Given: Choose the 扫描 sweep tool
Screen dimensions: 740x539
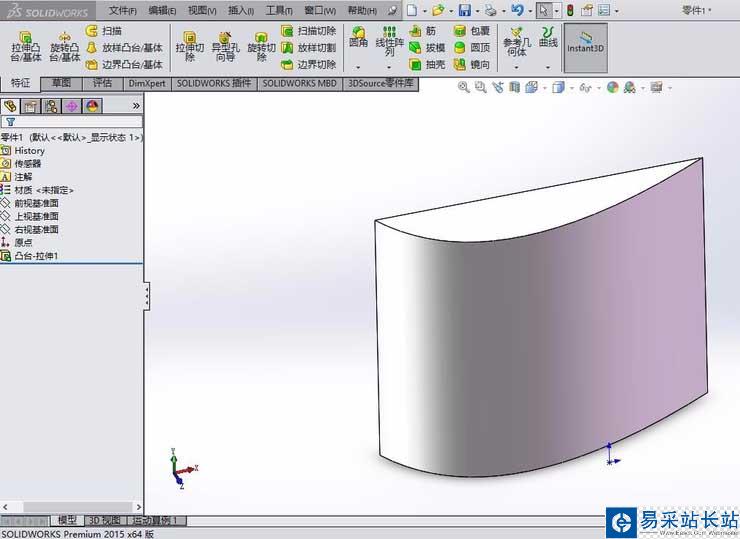Looking at the screenshot, I should pyautogui.click(x=104, y=31).
